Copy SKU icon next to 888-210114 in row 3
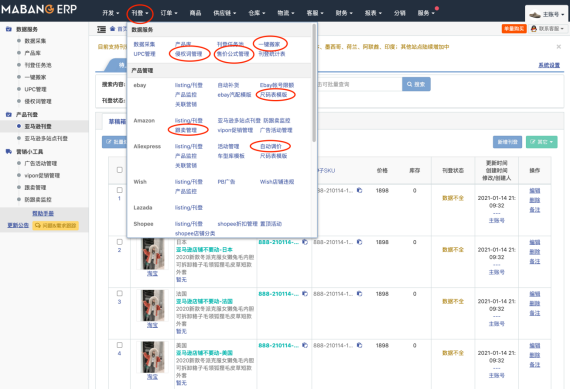The height and width of the screenshot is (389, 571). [305, 294]
